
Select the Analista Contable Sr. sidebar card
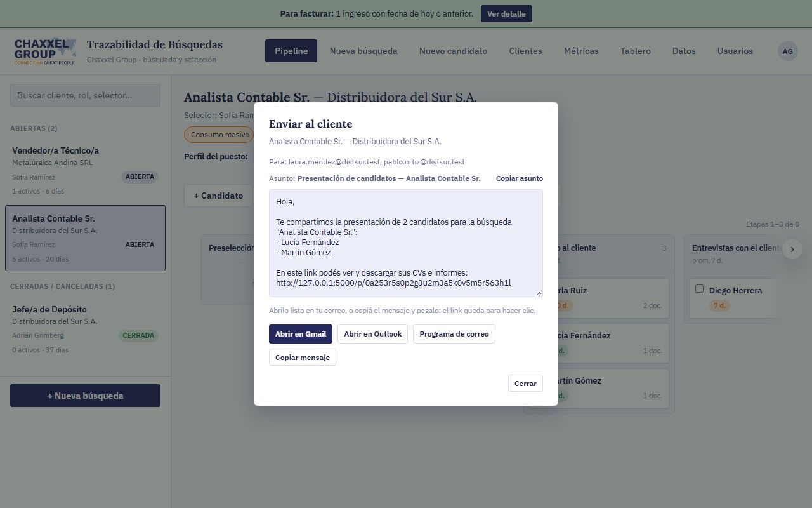(x=85, y=238)
